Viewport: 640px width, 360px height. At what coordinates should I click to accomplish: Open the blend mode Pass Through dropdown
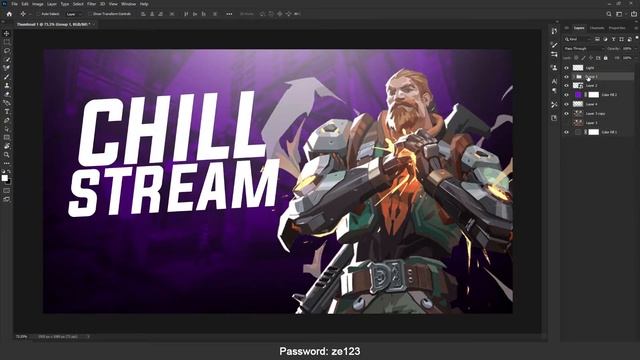click(x=583, y=49)
